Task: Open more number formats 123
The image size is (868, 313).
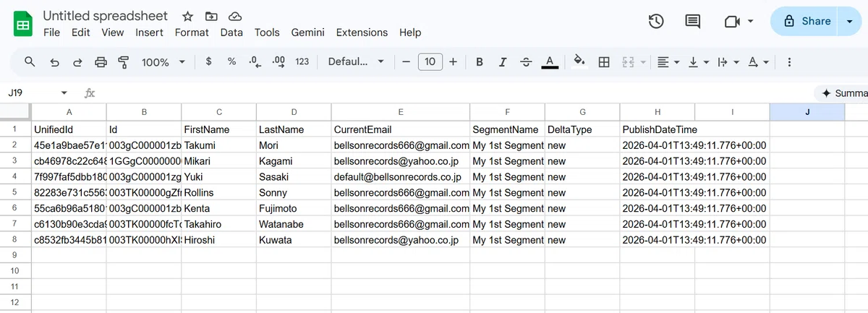Action: click(x=302, y=61)
